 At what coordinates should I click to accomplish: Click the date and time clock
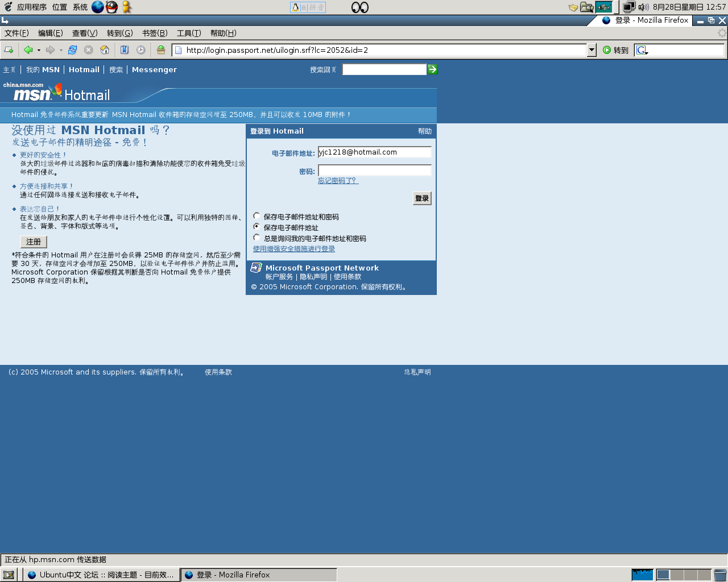pyautogui.click(x=689, y=7)
